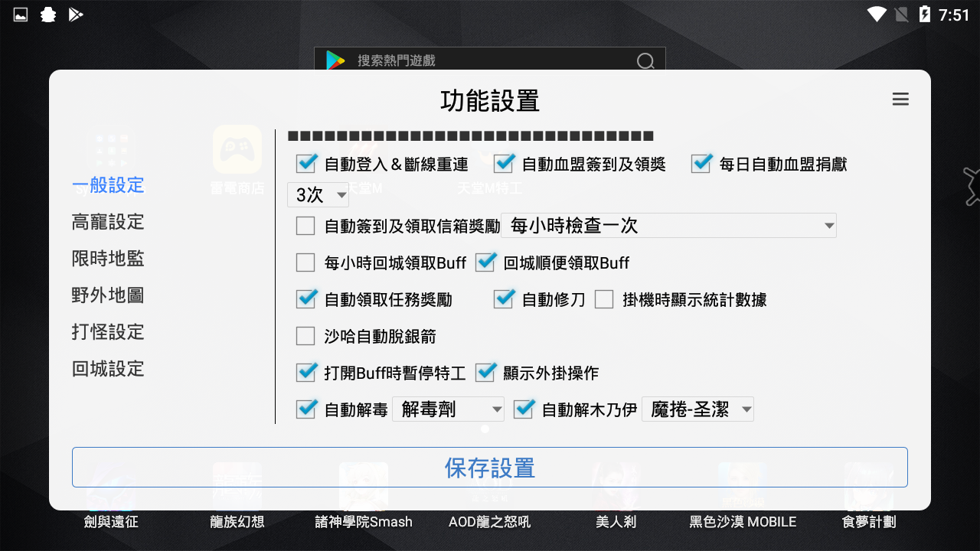Screen dimensions: 980x551
Task: Enable the 沙哈自動脫銀箭 checkbox
Action: click(x=305, y=336)
